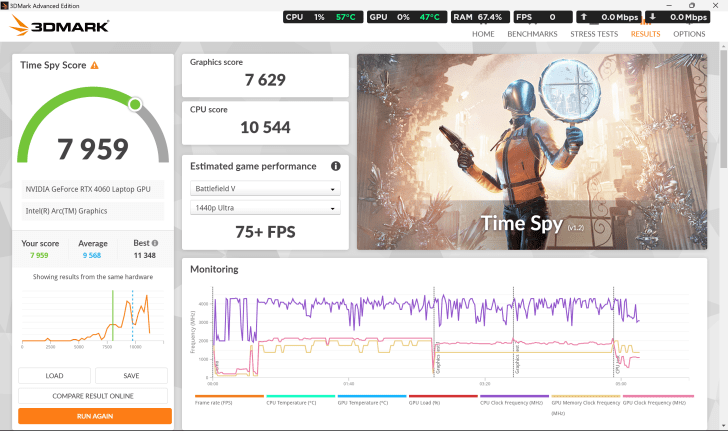Click the orange RUN AGAIN button

95,416
